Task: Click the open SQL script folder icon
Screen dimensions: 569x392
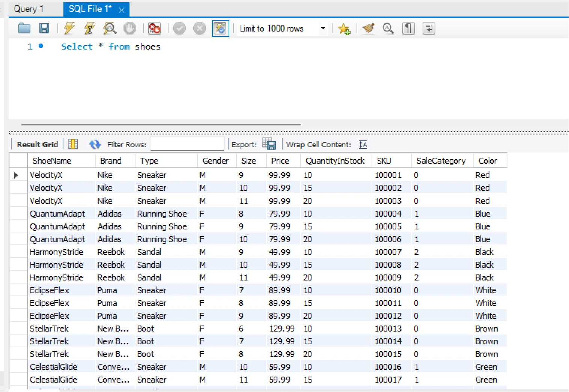Action: [24, 28]
